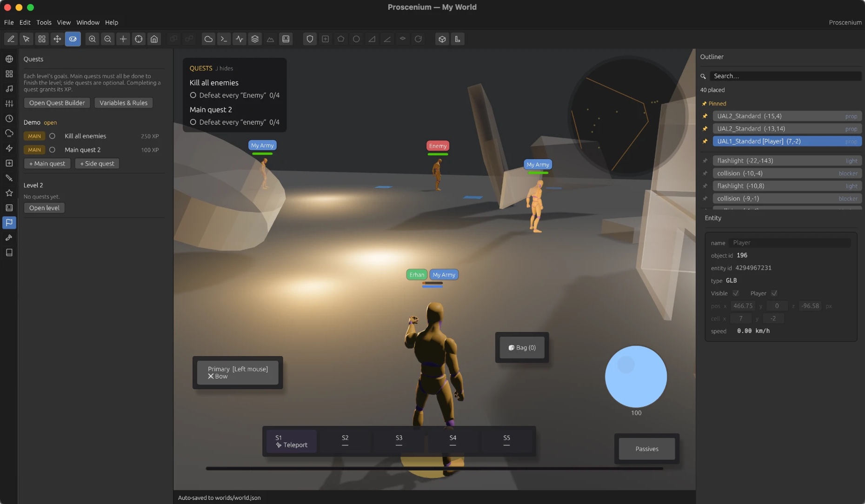This screenshot has width=865, height=504.
Task: Click the layers stack icon in toolbar
Action: pos(255,39)
